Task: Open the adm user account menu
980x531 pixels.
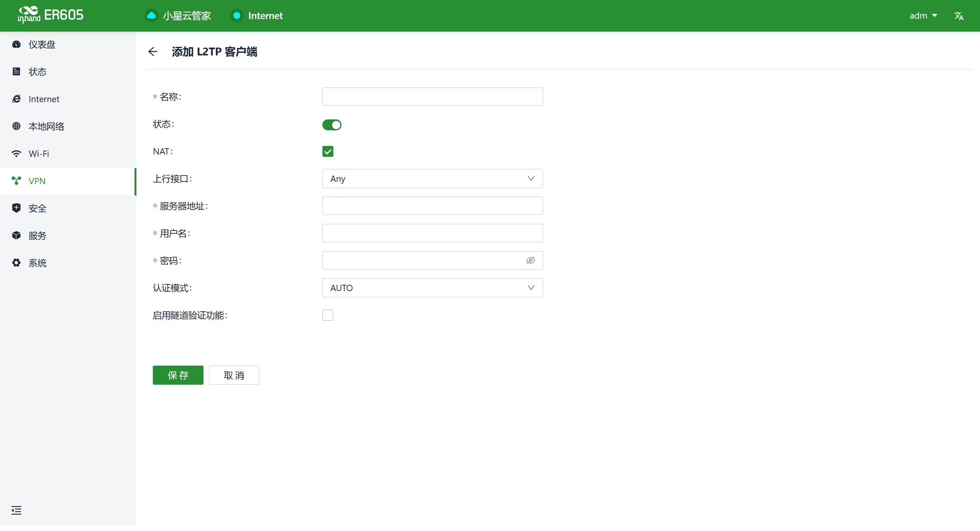Action: pos(923,16)
